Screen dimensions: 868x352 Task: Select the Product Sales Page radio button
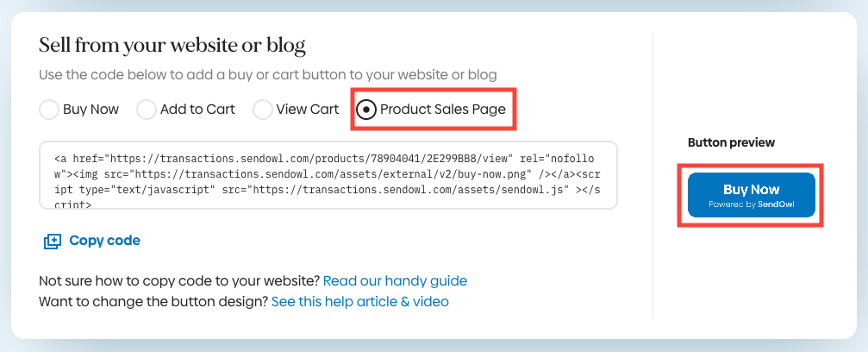click(x=366, y=110)
